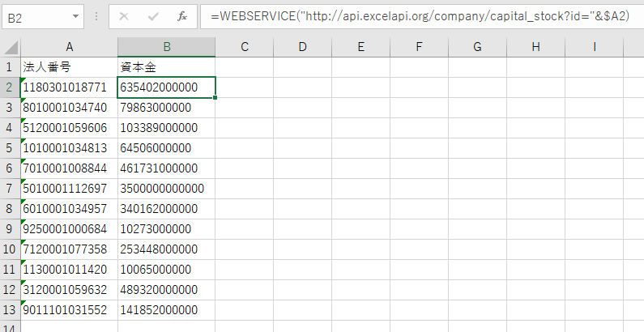
Task: Select row 13 header
Action: 10,309
